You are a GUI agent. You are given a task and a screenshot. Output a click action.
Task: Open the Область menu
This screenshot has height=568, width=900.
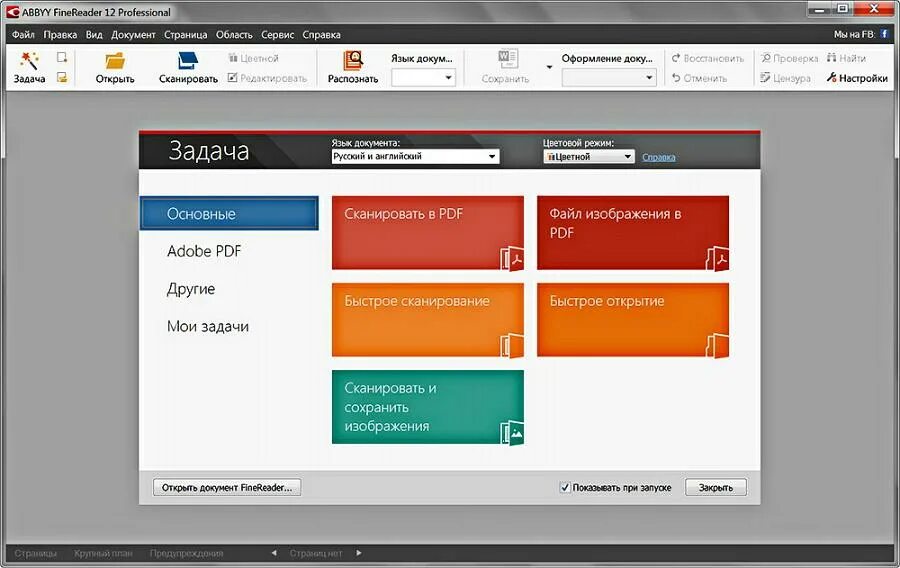point(234,34)
